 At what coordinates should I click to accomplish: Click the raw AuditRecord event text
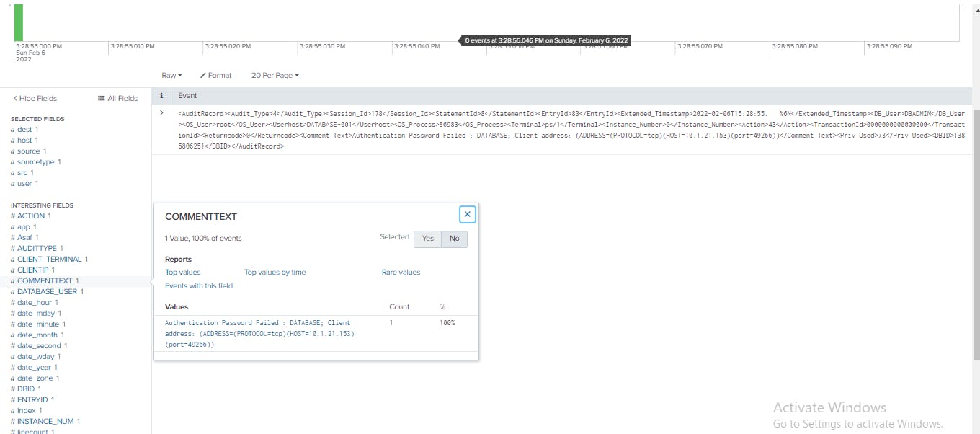(x=571, y=130)
